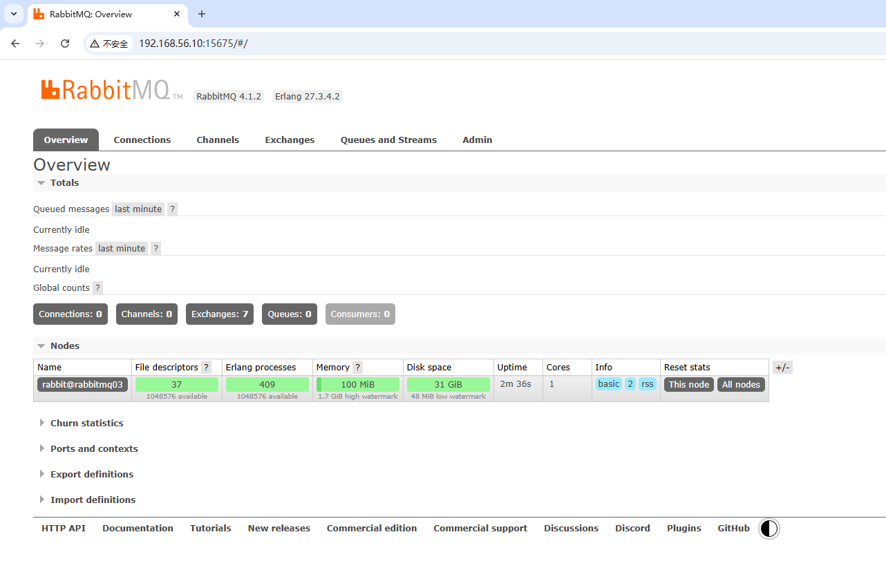Image resolution: width=886 pixels, height=588 pixels.
Task: Go forward in the browser
Action: 40,44
